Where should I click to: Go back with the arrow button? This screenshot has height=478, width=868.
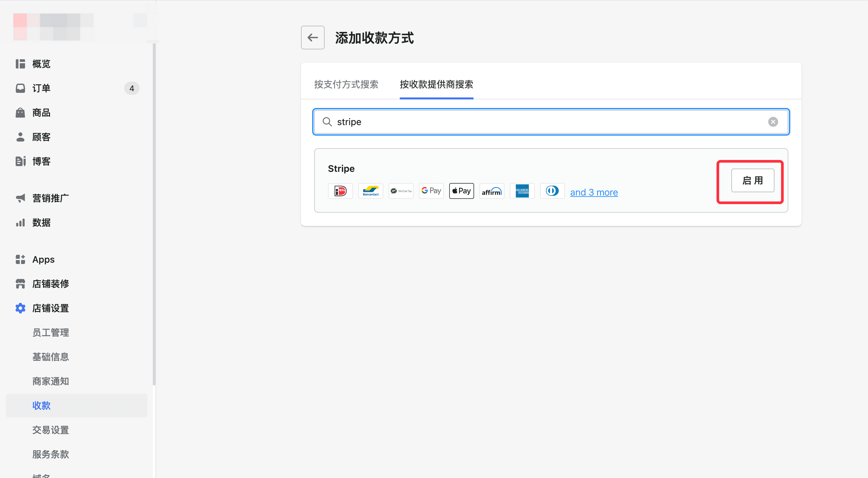(x=312, y=38)
